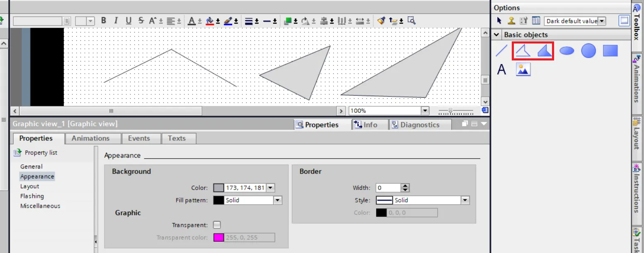Click the table view icon in Options
This screenshot has height=253, width=644.
coord(536,21)
